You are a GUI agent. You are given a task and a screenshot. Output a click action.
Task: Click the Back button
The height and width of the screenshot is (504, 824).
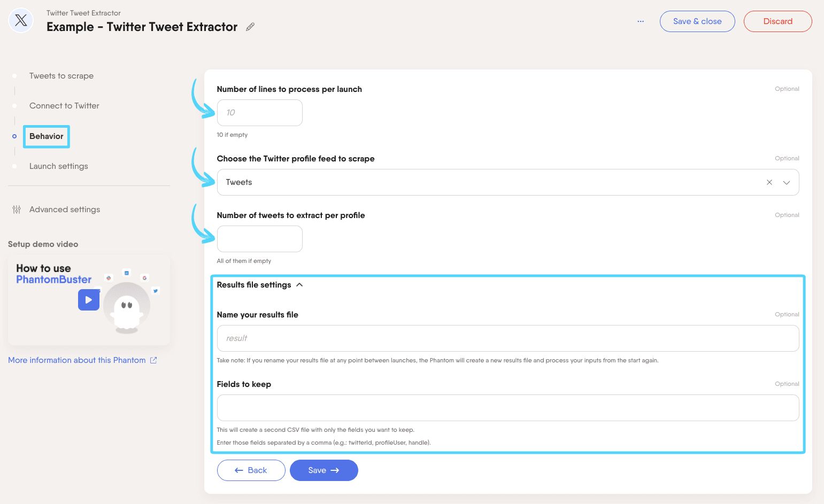pos(251,470)
